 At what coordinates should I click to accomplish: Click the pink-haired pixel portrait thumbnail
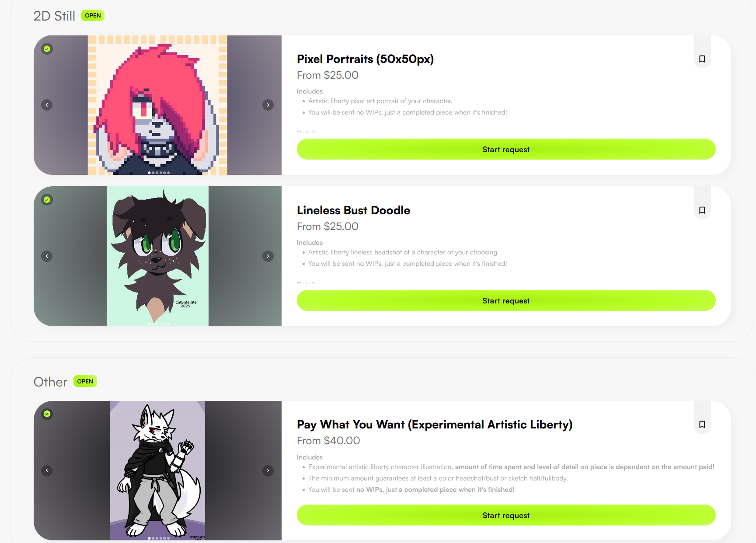[x=157, y=105]
